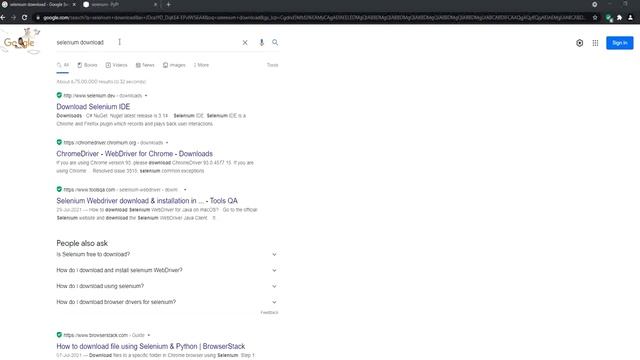Viewport: 640px width, 360px height.
Task: Click green shield icon beside chromedriver result
Action: [59, 142]
